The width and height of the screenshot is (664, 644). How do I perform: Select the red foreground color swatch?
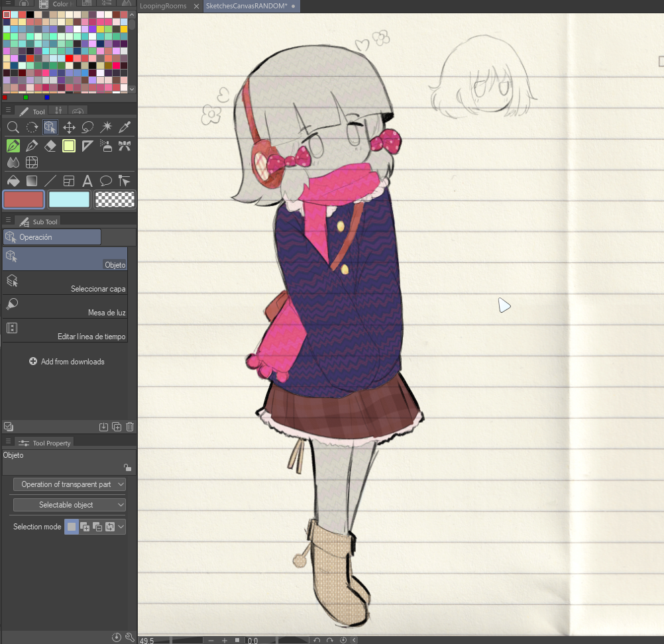(x=23, y=199)
